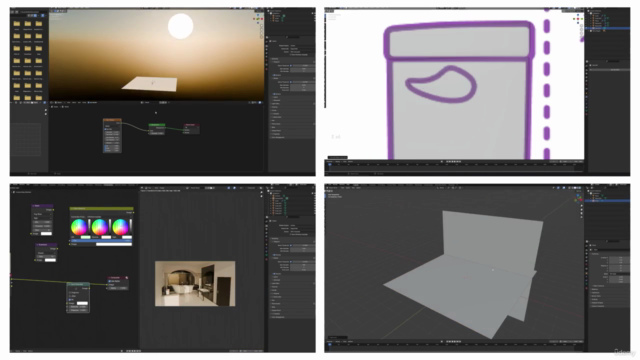Click the navigation gizmo in the sunset viewport
Image resolution: width=640 pixels, height=360 pixels.
pos(258,18)
